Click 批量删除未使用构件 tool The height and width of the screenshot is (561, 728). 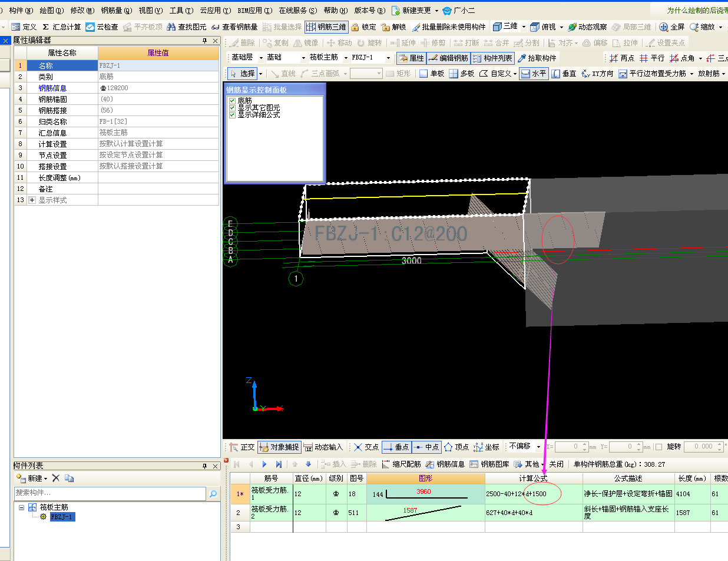point(449,27)
